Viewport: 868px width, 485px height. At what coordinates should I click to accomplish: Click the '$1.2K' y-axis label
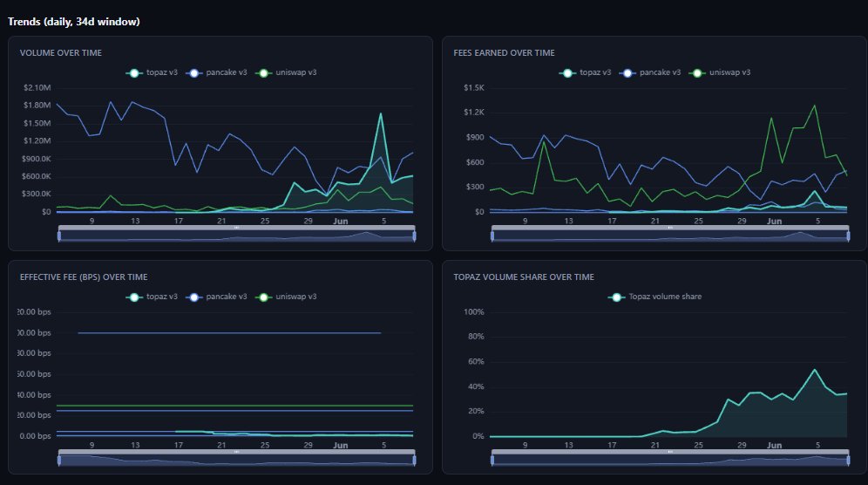pos(474,113)
